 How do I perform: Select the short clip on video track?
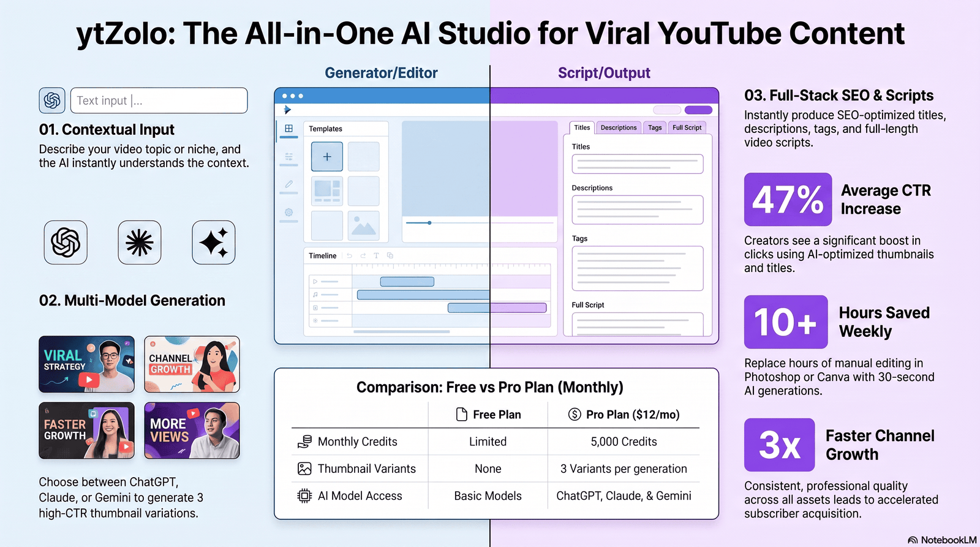click(407, 282)
